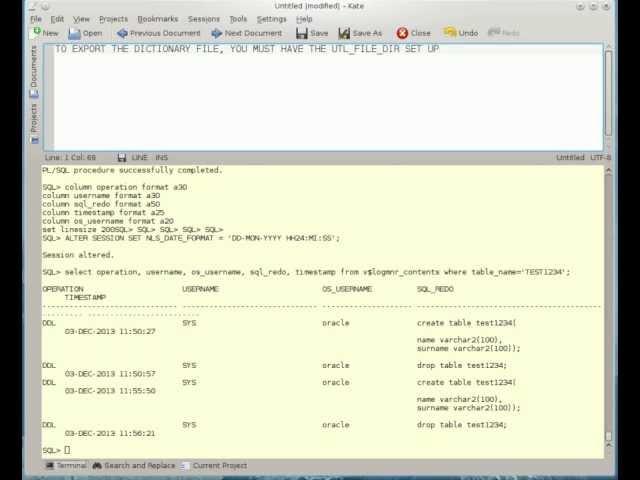Viewport: 640px width, 480px height.
Task: Click the window menu icon in title bar
Action: [34, 6]
